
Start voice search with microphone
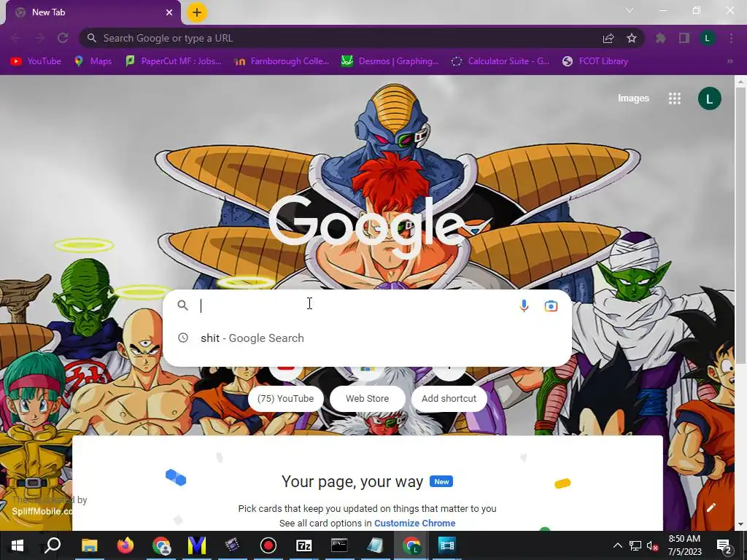[524, 306]
